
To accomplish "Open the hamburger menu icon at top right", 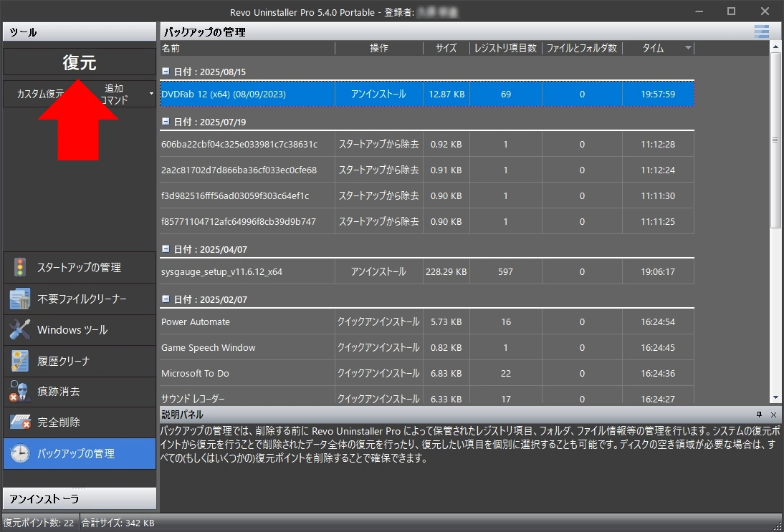I will pos(762,32).
